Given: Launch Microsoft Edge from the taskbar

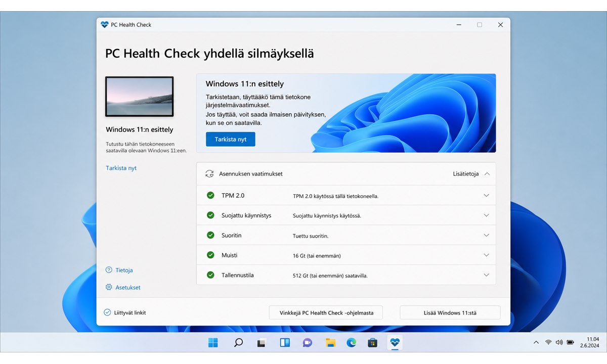Looking at the screenshot, I should click(352, 343).
